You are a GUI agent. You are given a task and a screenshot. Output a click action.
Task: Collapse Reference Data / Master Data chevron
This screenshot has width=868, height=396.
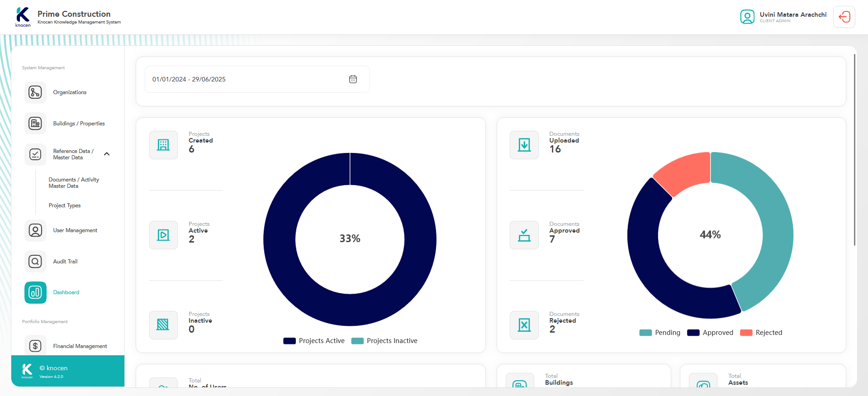pyautogui.click(x=107, y=154)
